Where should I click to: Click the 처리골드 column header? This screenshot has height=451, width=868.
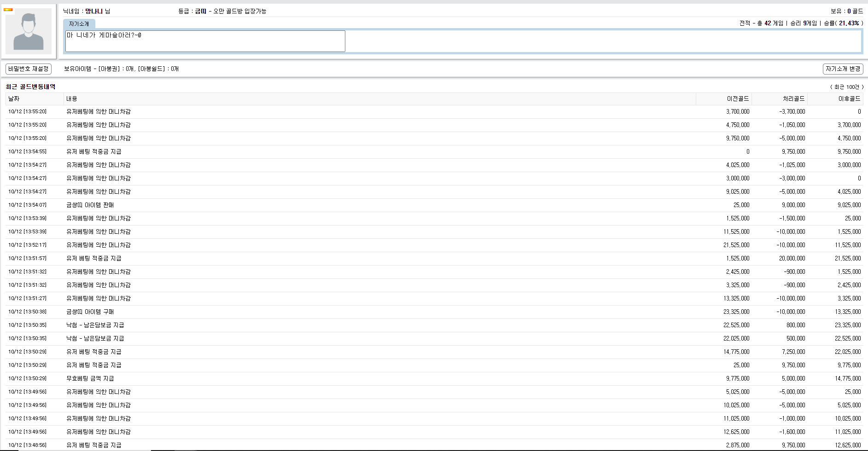(x=793, y=99)
